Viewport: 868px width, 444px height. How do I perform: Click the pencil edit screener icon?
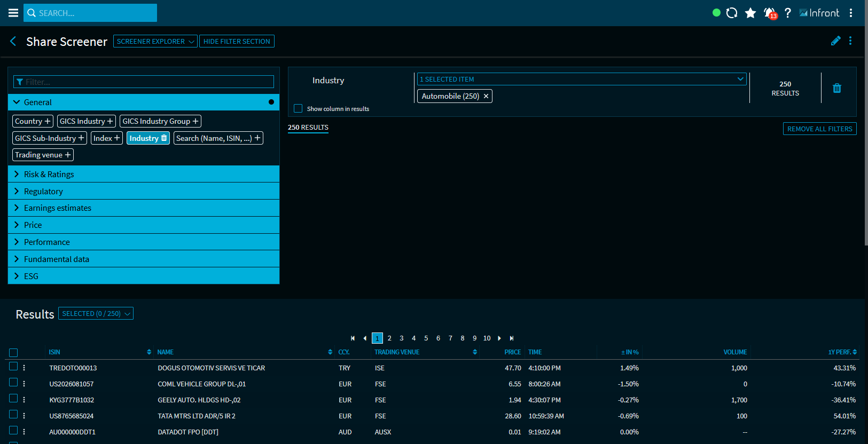point(835,41)
